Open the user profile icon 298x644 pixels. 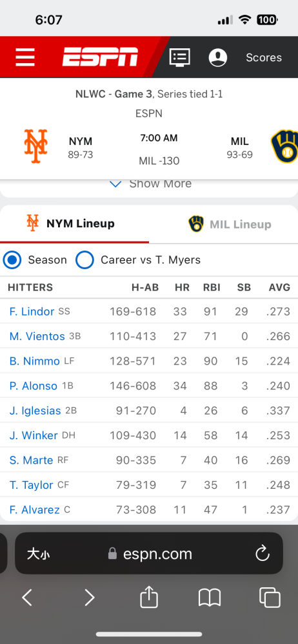[218, 57]
